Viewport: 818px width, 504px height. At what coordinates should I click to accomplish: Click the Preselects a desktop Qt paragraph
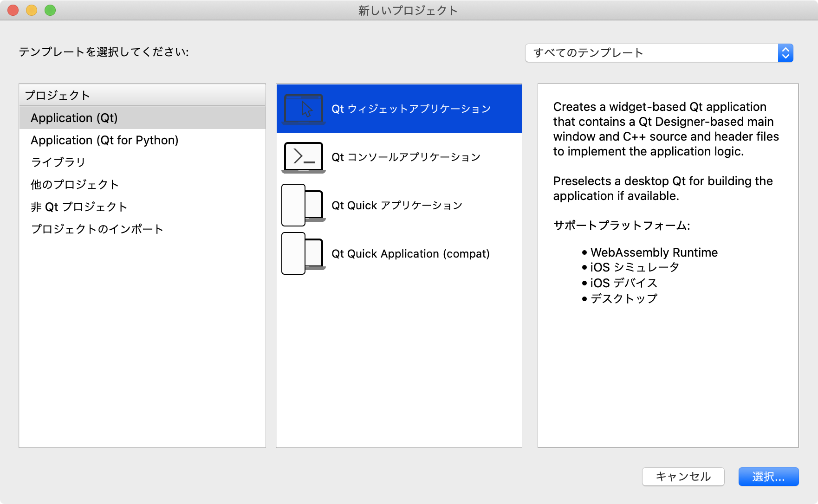[x=663, y=188]
